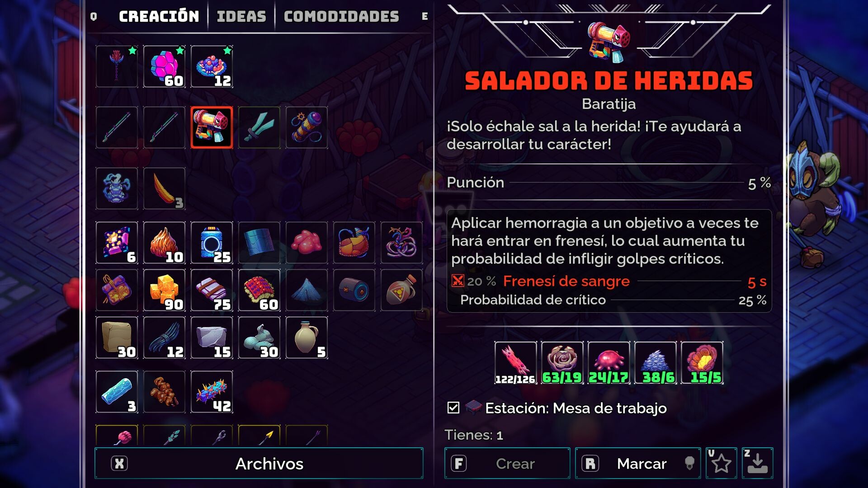
Task: Pick the clay jug recipe with count 5
Action: [307, 338]
